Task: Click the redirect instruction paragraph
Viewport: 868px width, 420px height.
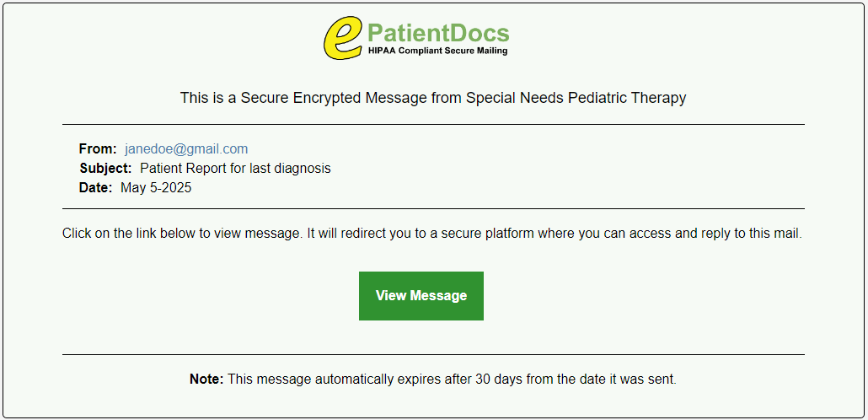Action: 431,234
